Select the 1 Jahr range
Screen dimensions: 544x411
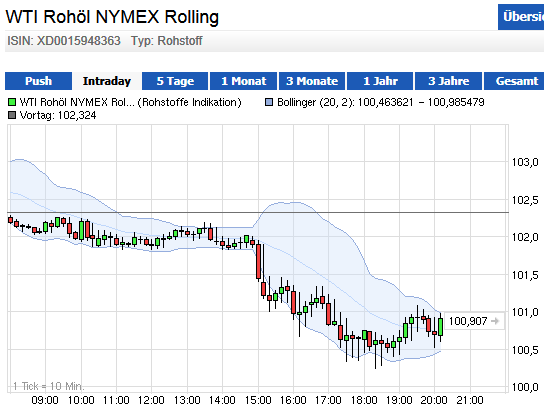[380, 81]
